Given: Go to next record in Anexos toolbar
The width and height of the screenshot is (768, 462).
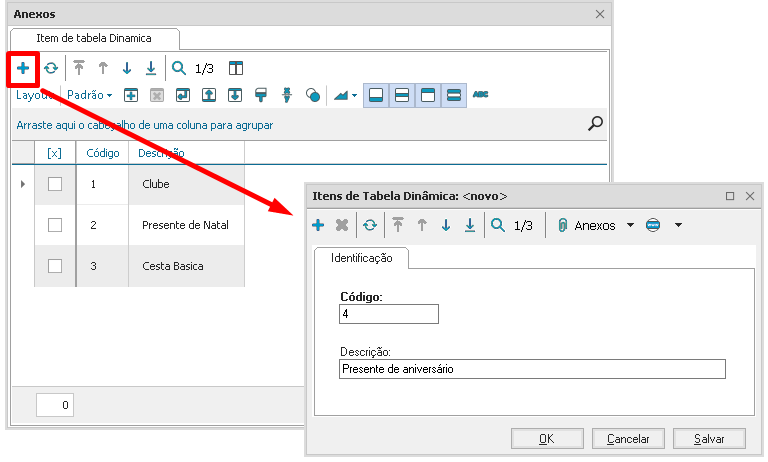Looking at the screenshot, I should tap(127, 68).
